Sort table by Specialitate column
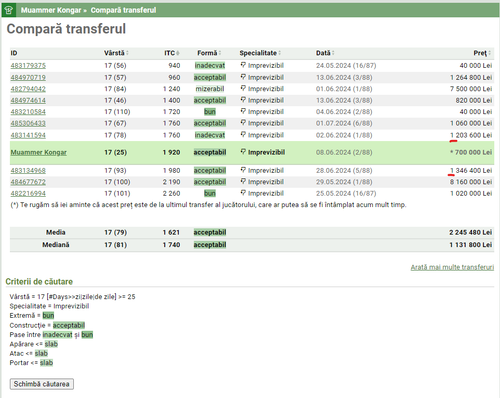The image size is (500, 398). [260, 53]
